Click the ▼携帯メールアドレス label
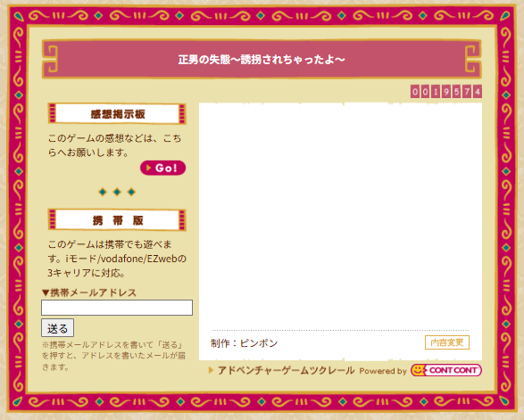524x420 pixels. click(x=89, y=292)
